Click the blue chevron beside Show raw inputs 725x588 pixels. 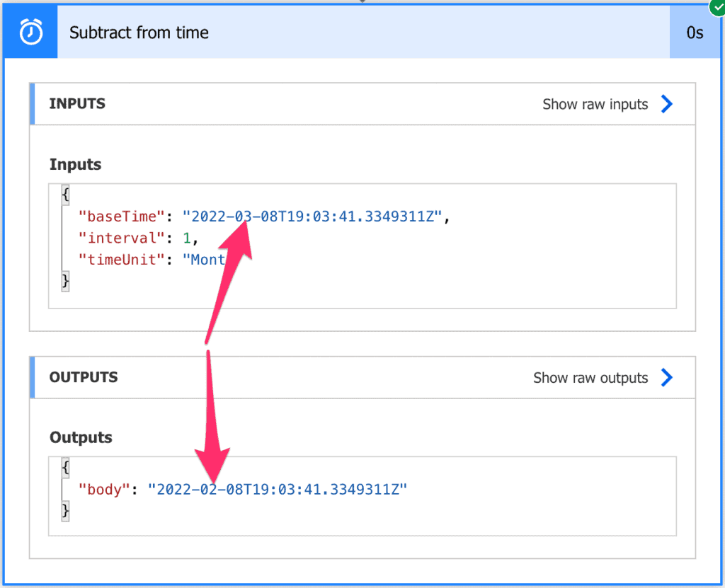coord(666,104)
